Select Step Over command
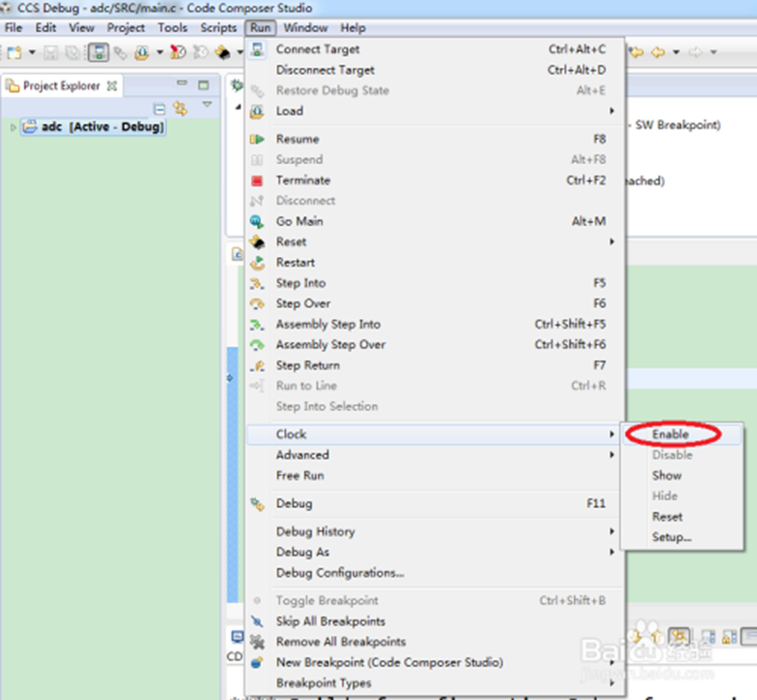The image size is (757, 700). [434, 303]
